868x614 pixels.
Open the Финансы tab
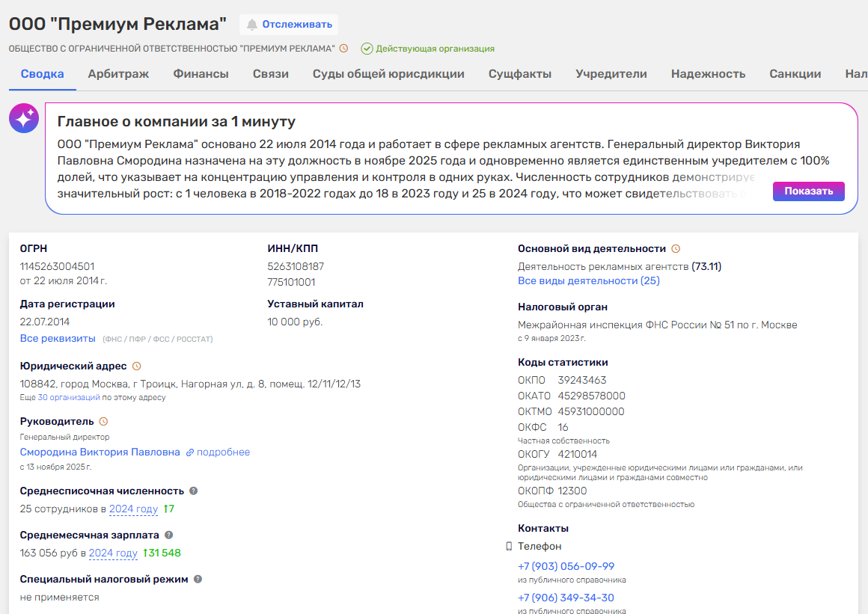point(201,74)
